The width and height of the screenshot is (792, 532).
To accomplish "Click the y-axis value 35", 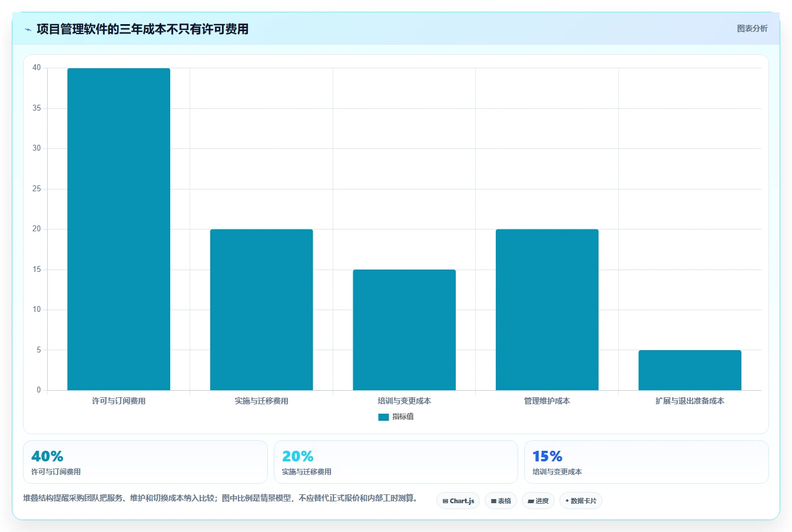I will 37,108.
